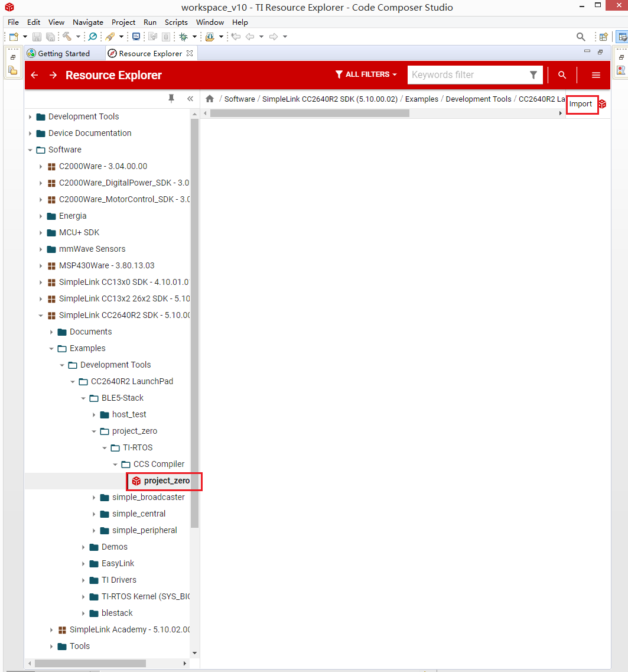The width and height of the screenshot is (628, 672).
Task: Open the ALL FILTERS dropdown
Action: coord(366,74)
